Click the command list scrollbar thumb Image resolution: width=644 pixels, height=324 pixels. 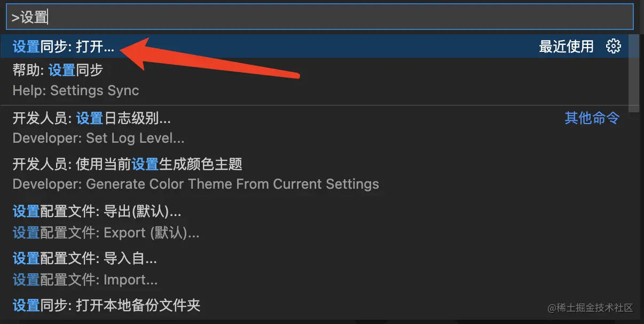tap(634, 74)
